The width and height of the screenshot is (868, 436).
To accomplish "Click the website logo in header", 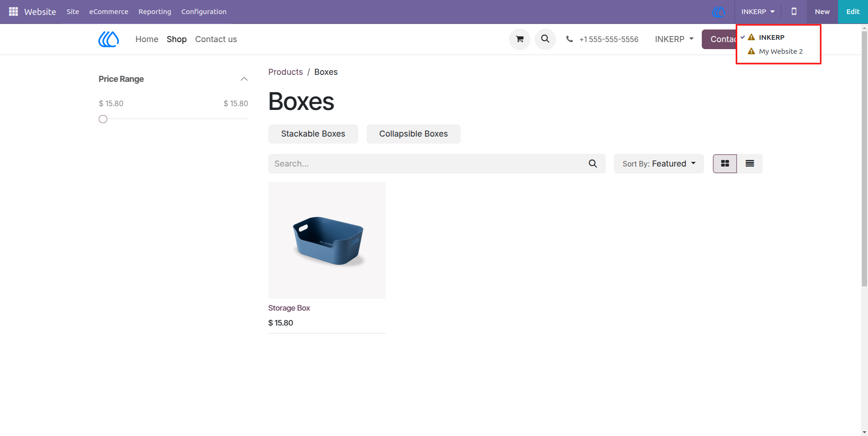I will click(x=109, y=39).
